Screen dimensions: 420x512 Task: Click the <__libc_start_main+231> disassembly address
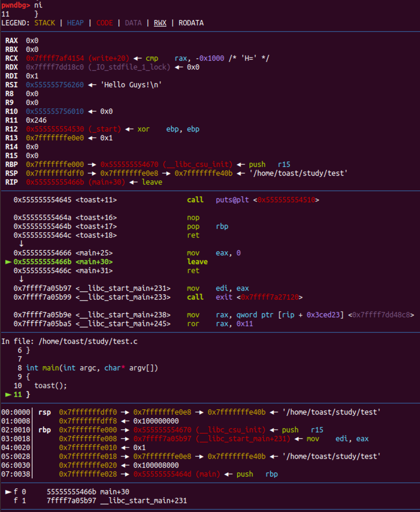[42, 288]
